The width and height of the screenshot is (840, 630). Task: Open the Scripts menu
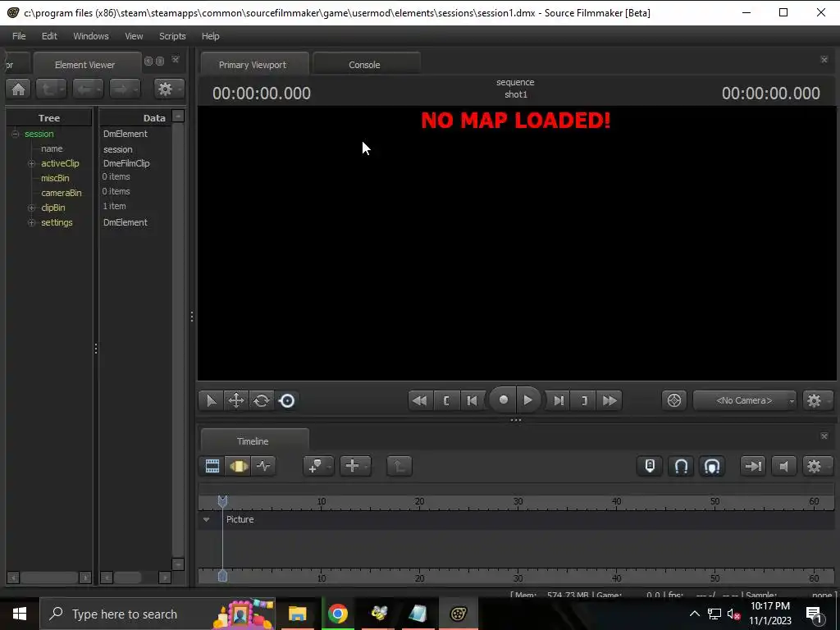(172, 36)
